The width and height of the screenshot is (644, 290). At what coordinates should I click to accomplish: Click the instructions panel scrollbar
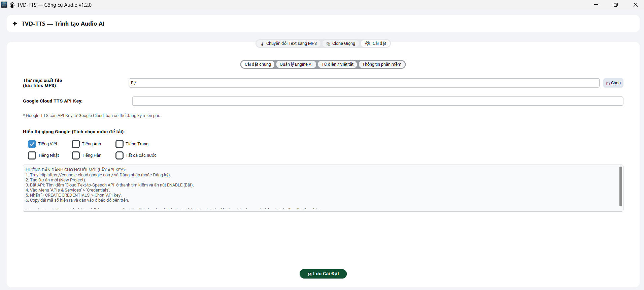[620, 186]
